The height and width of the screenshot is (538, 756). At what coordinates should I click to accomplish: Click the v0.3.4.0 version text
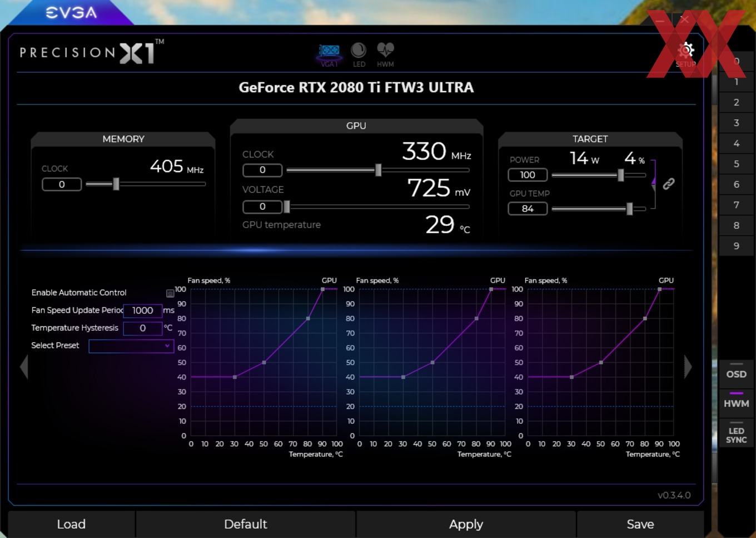pos(674,495)
